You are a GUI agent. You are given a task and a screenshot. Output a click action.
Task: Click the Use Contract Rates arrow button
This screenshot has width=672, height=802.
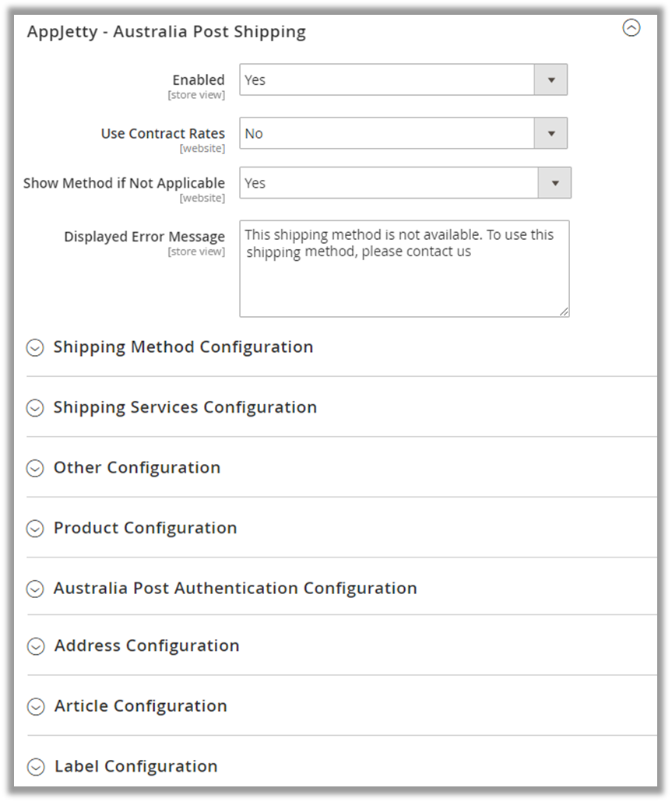[551, 133]
